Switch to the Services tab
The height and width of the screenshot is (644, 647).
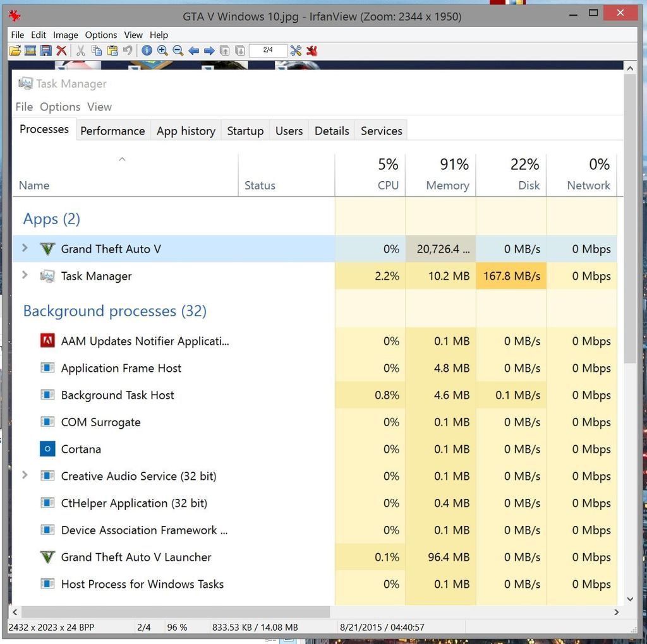click(381, 131)
